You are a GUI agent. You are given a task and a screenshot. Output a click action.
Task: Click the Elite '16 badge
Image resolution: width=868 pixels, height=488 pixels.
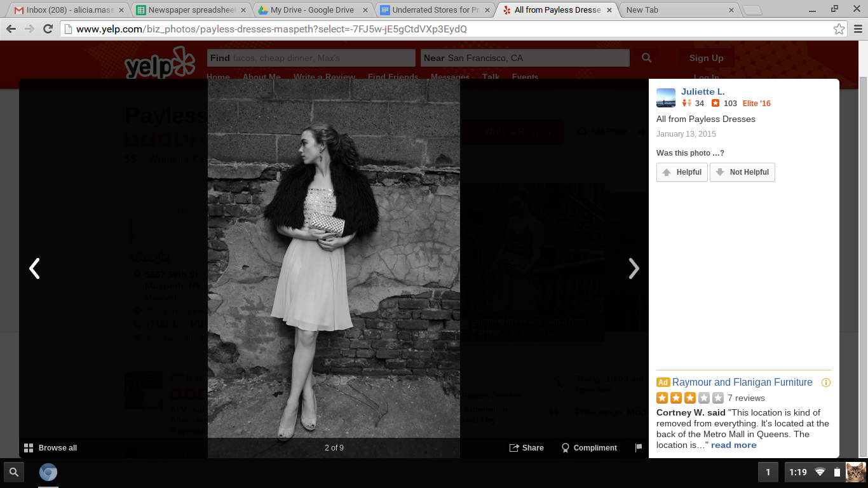[756, 104]
